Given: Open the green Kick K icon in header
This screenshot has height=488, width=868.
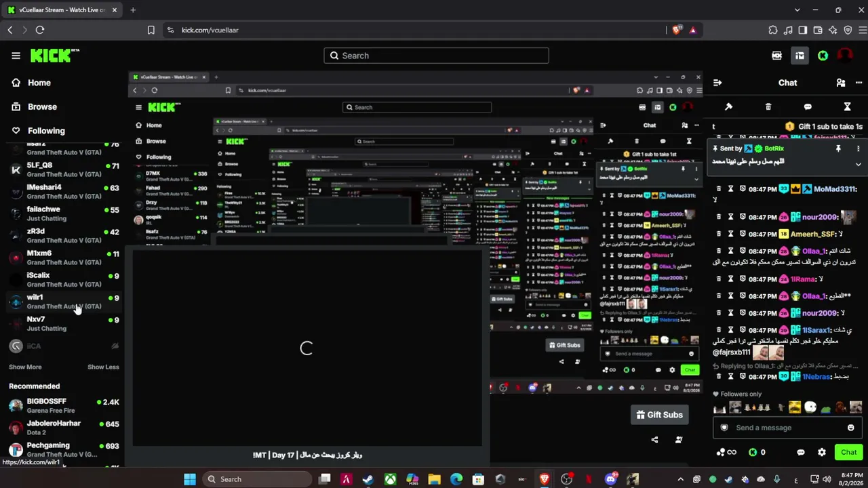Looking at the screenshot, I should tap(823, 56).
